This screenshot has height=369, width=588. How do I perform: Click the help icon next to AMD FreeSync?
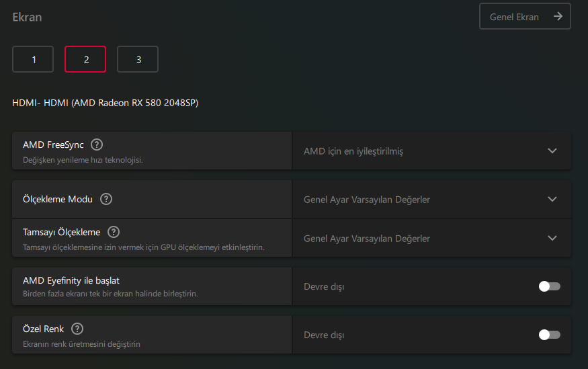click(x=97, y=145)
